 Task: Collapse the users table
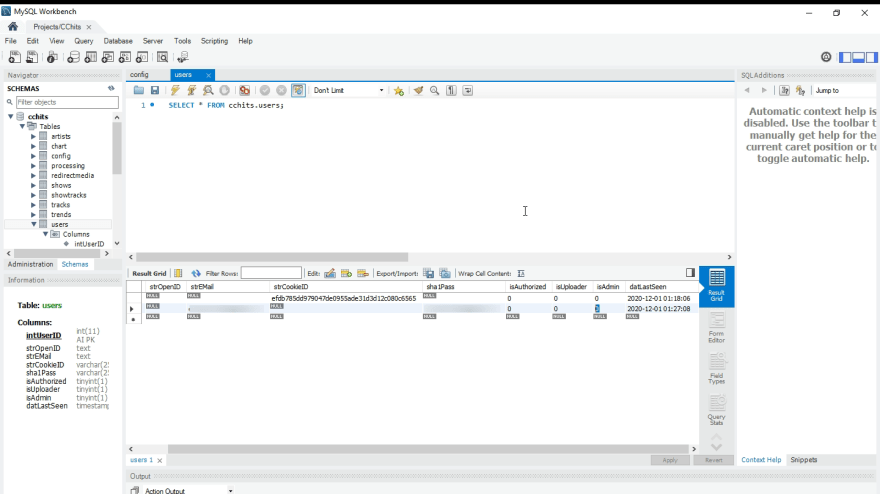click(34, 225)
